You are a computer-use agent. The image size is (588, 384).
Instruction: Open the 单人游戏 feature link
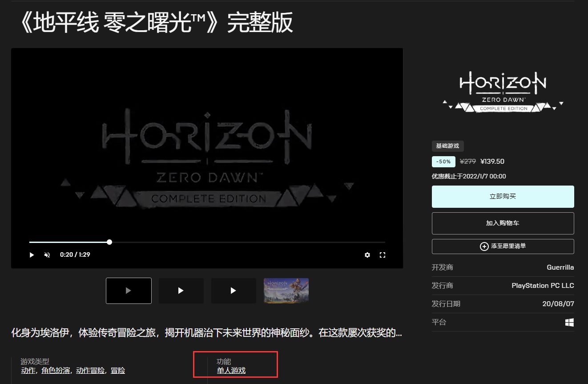[x=231, y=370]
